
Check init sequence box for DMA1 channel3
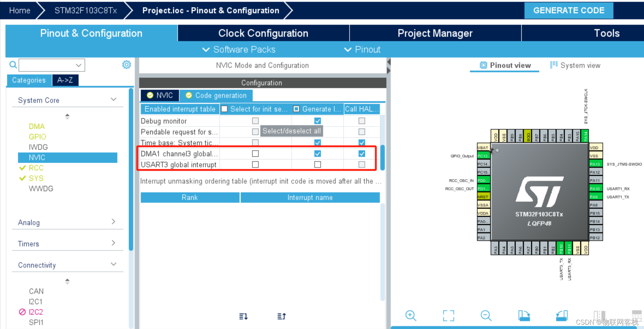(255, 154)
